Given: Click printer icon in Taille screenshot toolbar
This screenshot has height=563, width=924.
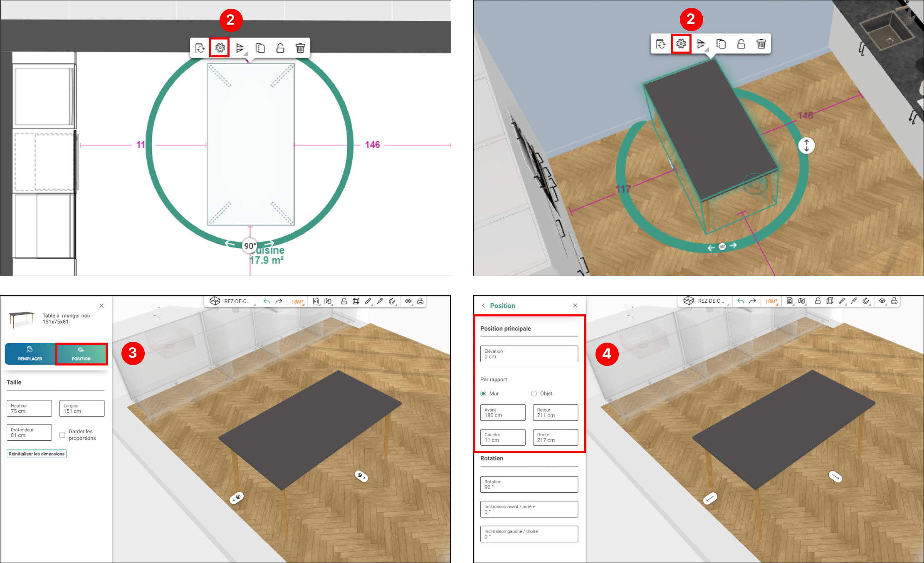Looking at the screenshot, I should 420,301.
